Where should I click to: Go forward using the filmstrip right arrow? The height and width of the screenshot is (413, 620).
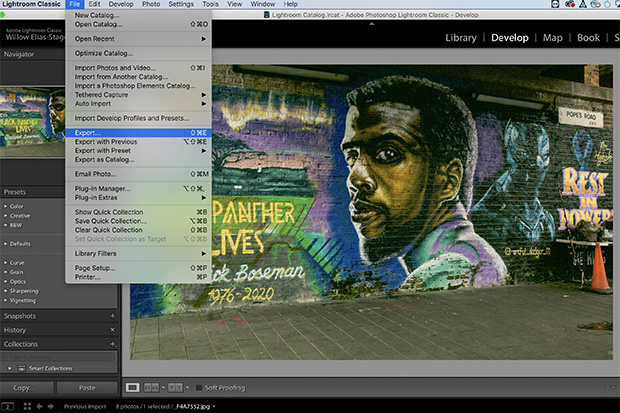[x=51, y=406]
